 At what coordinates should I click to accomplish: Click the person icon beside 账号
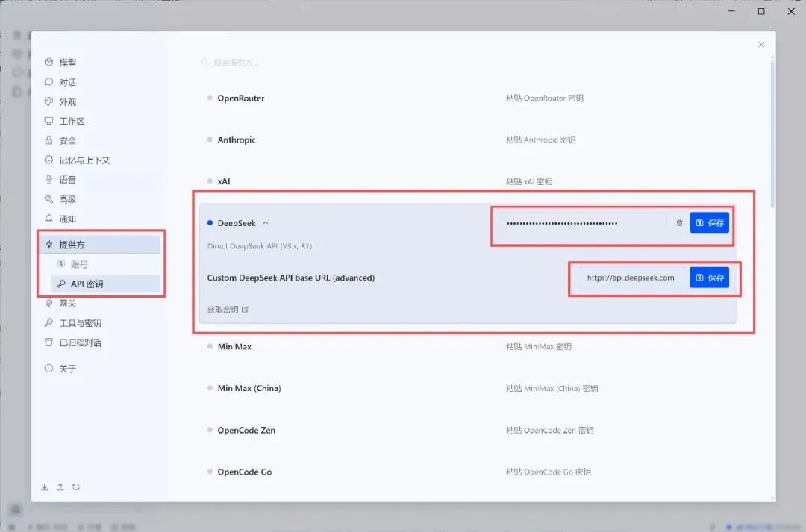pyautogui.click(x=61, y=263)
